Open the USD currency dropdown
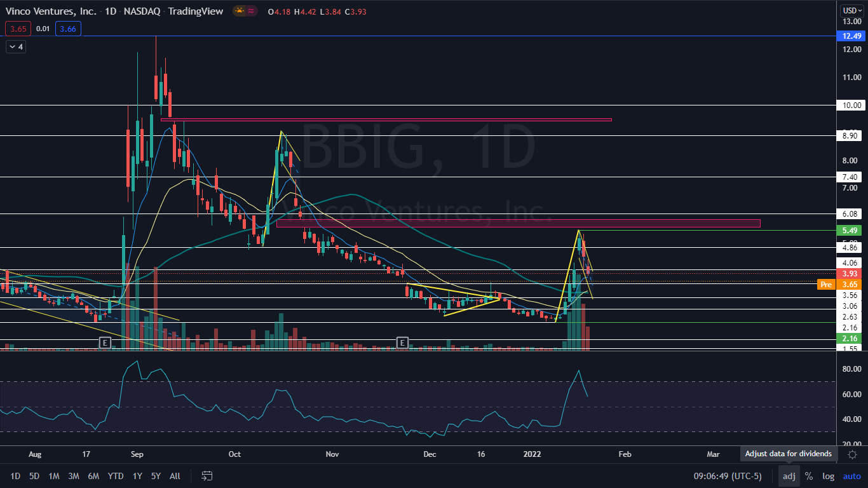The width and height of the screenshot is (868, 488). (x=851, y=10)
